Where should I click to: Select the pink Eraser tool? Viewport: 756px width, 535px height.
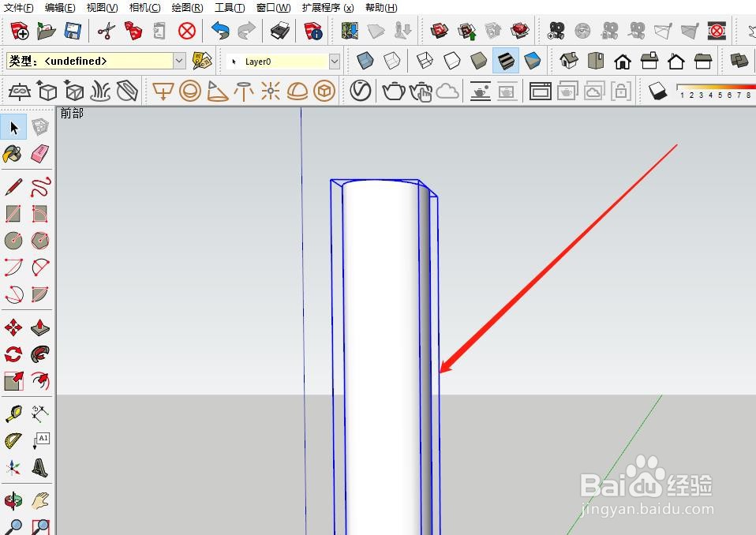pyautogui.click(x=40, y=154)
